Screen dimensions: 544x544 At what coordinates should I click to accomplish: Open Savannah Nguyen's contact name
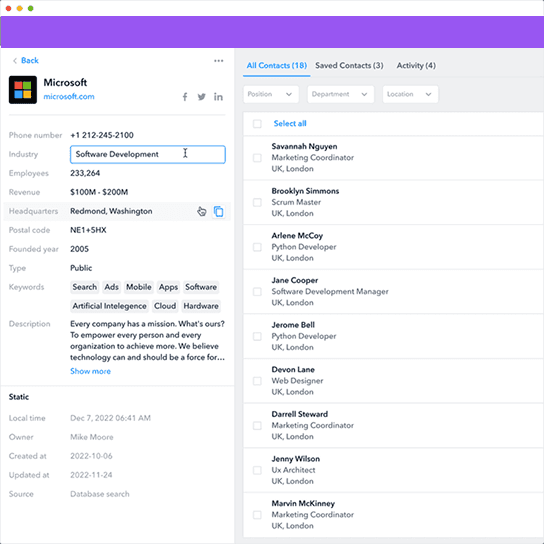(304, 146)
